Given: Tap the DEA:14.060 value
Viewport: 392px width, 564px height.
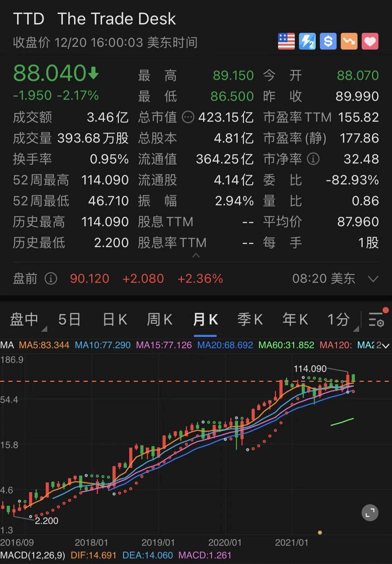Looking at the screenshot, I should click(147, 555).
